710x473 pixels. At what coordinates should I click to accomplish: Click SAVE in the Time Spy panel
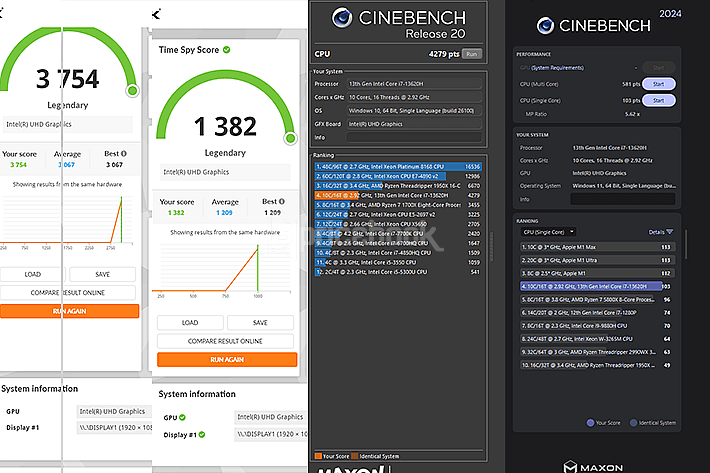260,322
